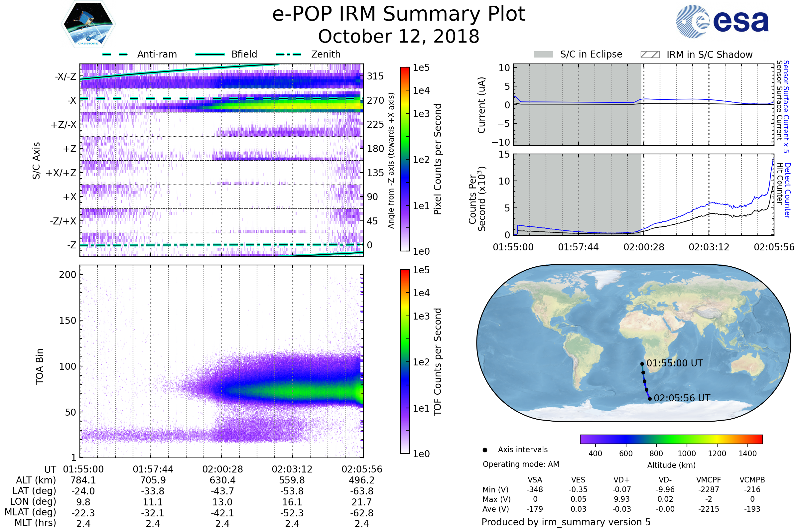Click the Bfield solid line legend marker
Viewport: 798px width, 532px height.
point(210,54)
